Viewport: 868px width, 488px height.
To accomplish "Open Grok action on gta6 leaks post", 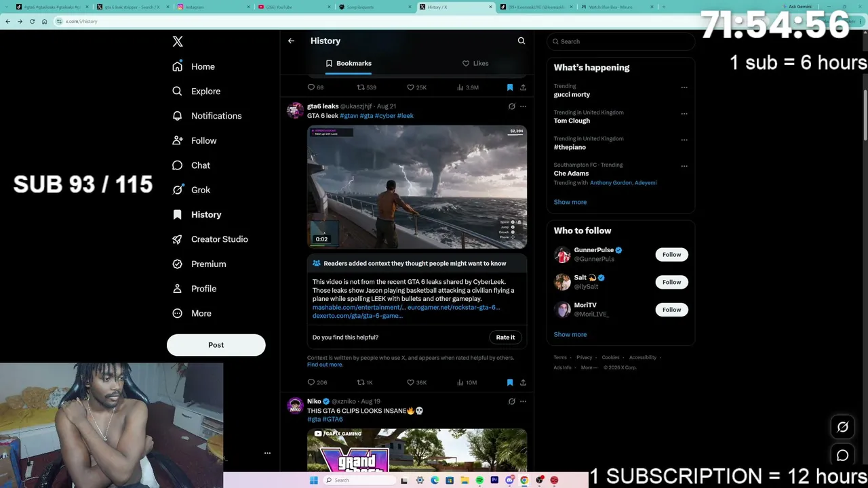I will tap(512, 106).
